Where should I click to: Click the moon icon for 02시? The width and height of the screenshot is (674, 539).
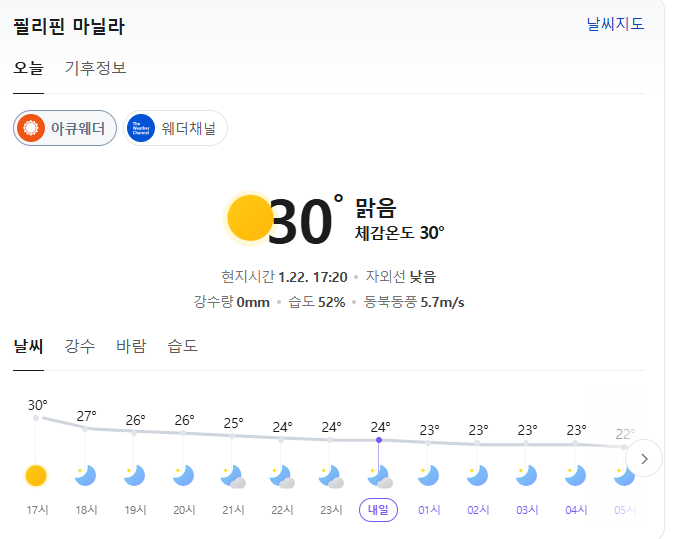pyautogui.click(x=478, y=475)
